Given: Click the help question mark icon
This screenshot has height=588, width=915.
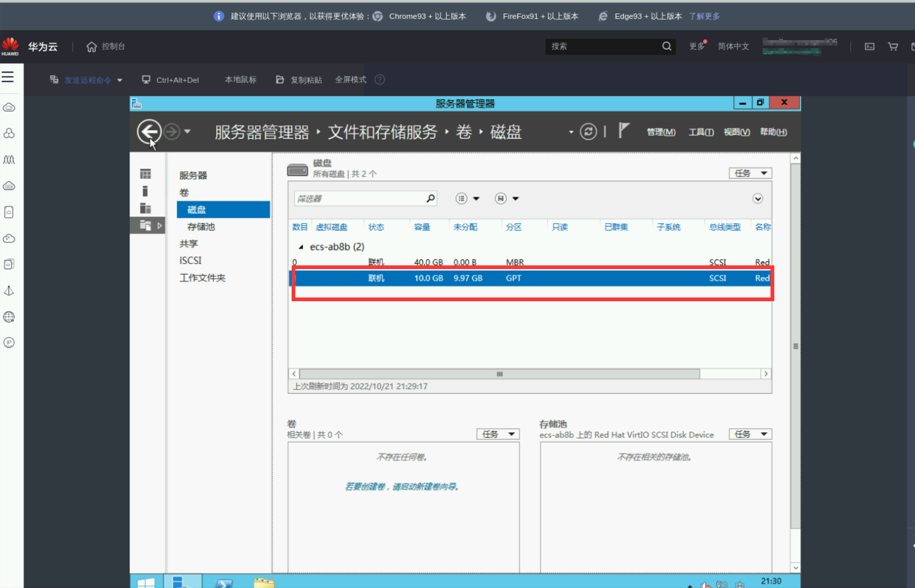Looking at the screenshot, I should point(379,80).
